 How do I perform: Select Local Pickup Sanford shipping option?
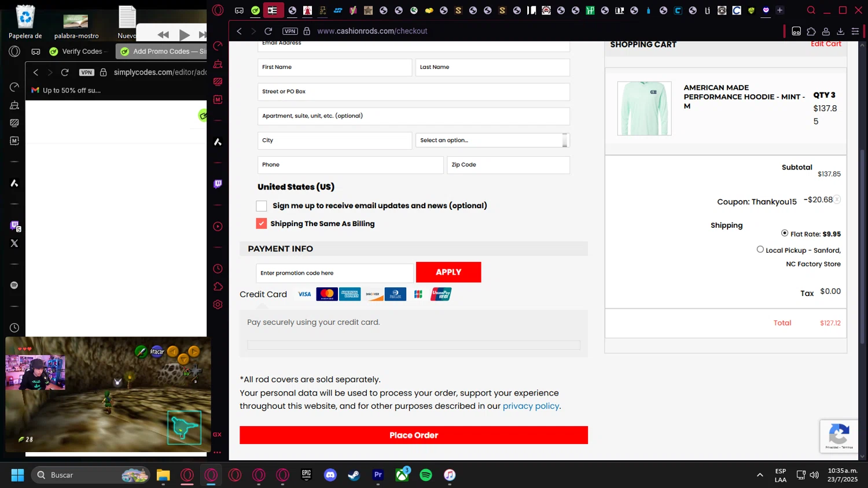(x=760, y=249)
